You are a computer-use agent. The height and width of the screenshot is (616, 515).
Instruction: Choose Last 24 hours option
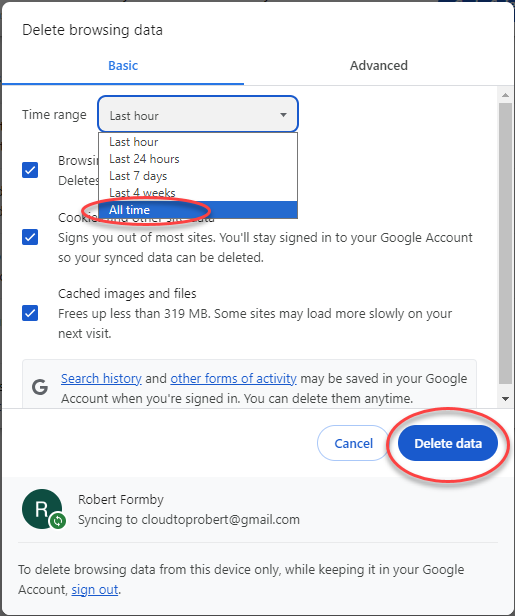point(198,159)
